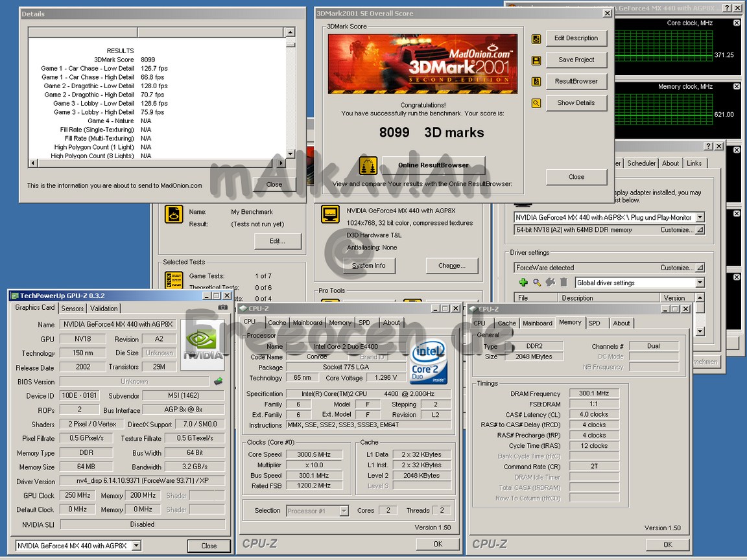Open the About tab in the memory CPU-Z window

(x=621, y=323)
